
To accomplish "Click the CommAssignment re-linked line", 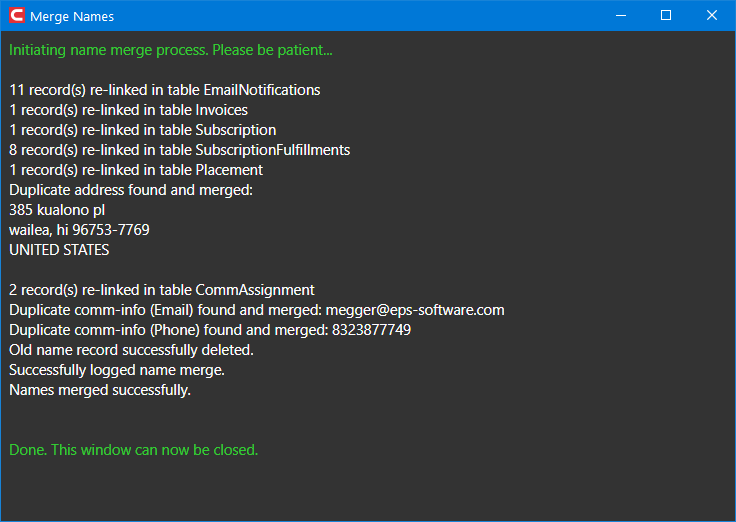I will click(162, 290).
